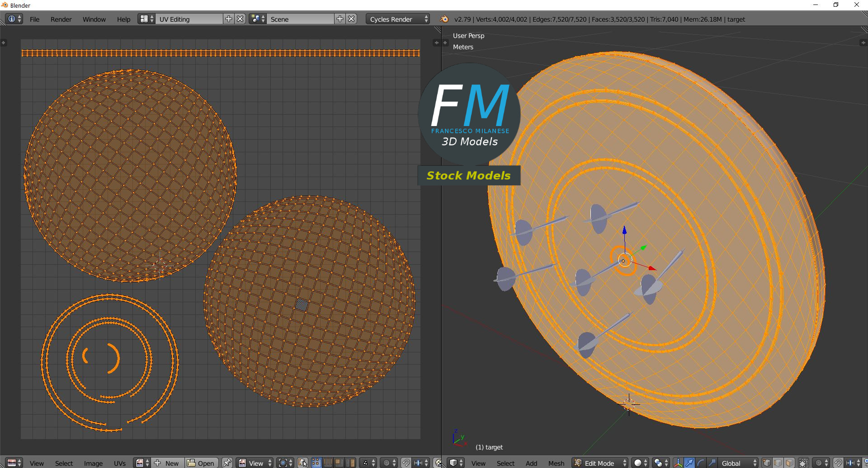The height and width of the screenshot is (468, 868).
Task: Open the sticky selection mode dropdown
Action: [x=368, y=463]
